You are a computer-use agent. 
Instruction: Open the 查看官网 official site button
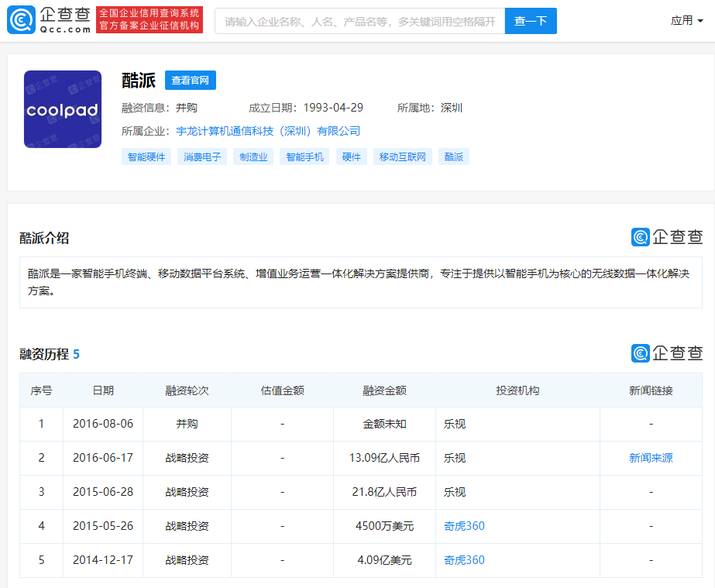click(190, 81)
